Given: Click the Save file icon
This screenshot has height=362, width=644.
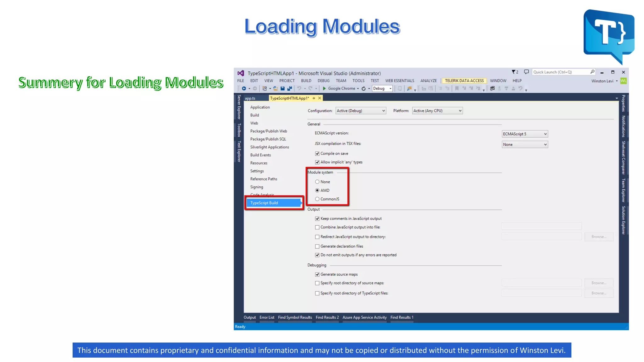Looking at the screenshot, I should click(282, 89).
